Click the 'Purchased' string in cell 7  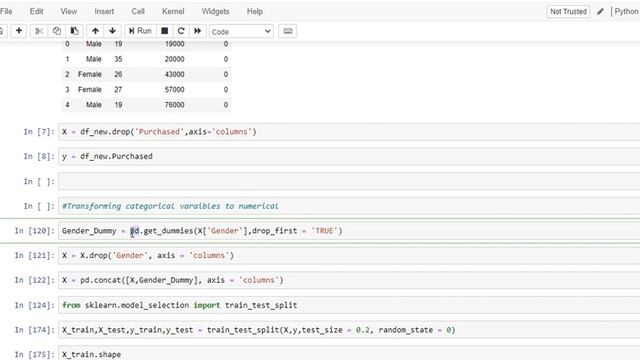[x=159, y=132]
